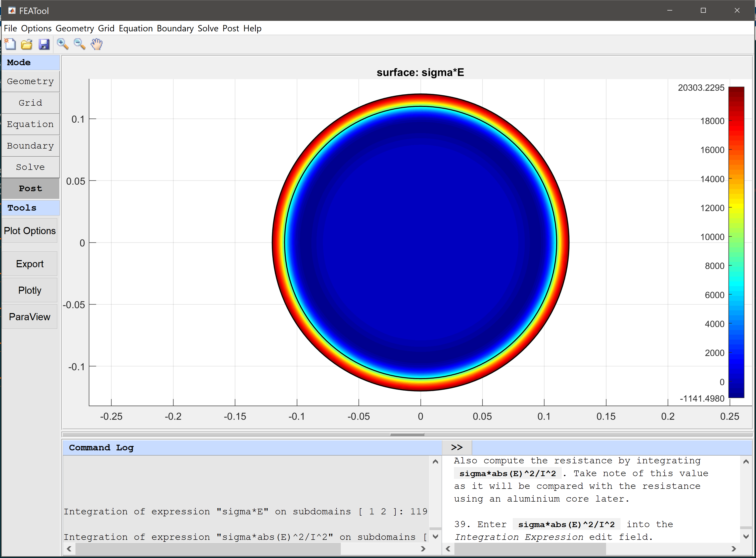Close the FEATool window
Image resolution: width=756 pixels, height=558 pixels.
[737, 11]
